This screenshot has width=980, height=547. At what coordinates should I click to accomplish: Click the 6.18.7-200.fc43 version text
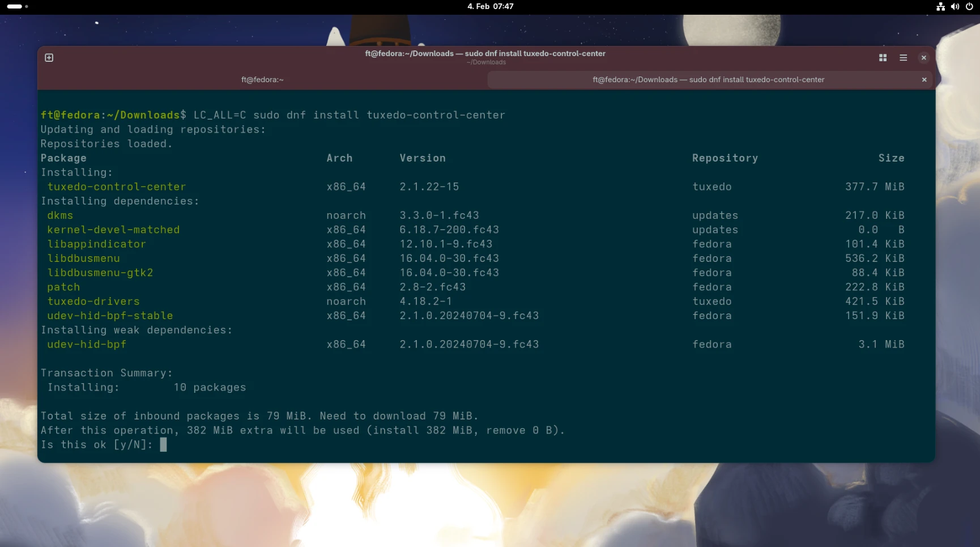449,230
